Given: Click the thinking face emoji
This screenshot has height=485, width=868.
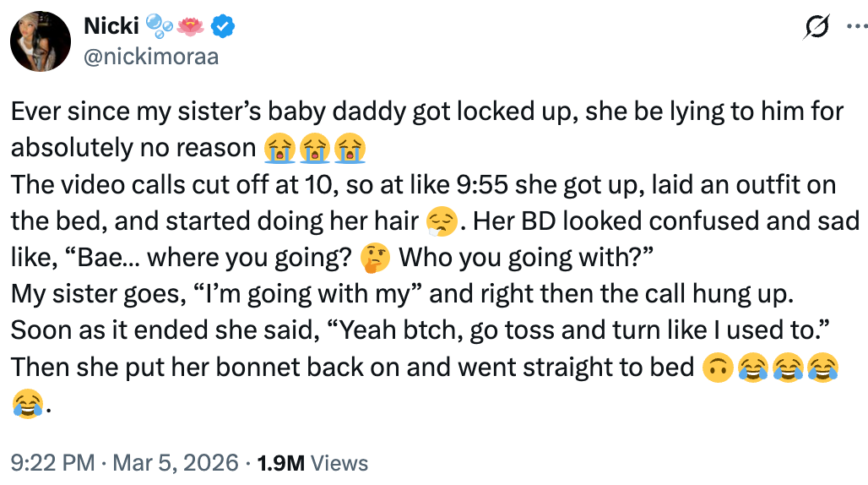Looking at the screenshot, I should pyautogui.click(x=374, y=259).
